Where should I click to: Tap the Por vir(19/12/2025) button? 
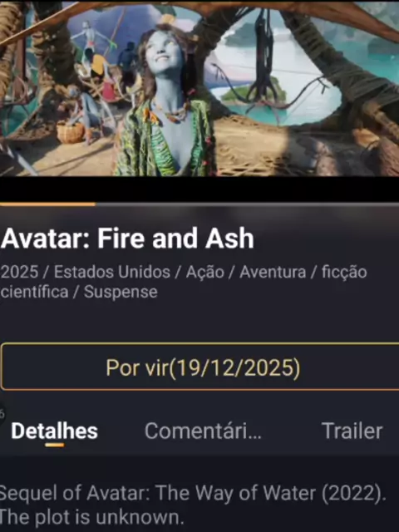pyautogui.click(x=200, y=367)
